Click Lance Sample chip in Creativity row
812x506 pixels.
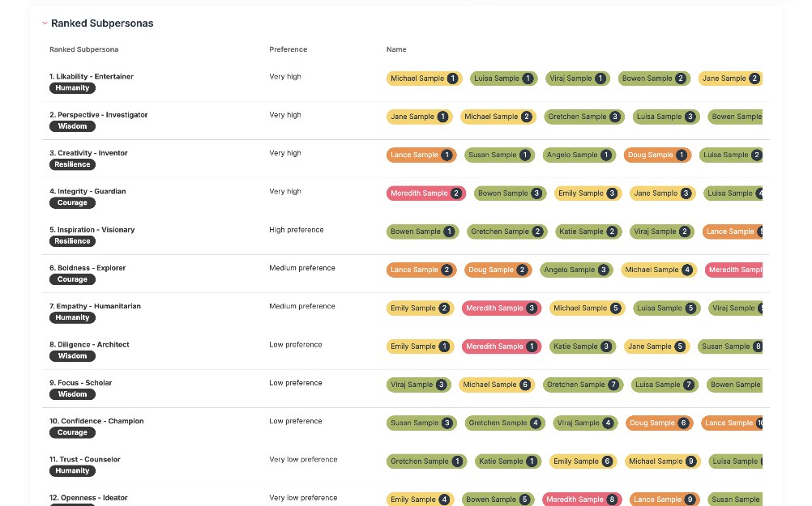421,155
